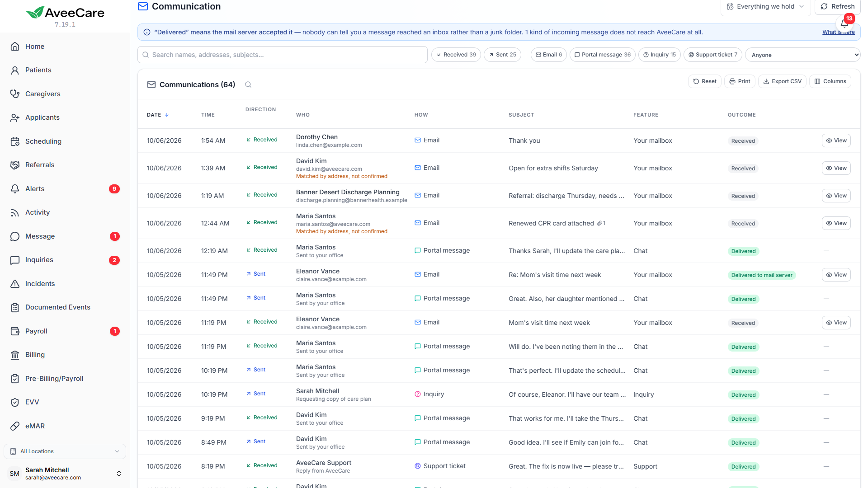Click the Renewed CPR card attached subject

click(x=551, y=223)
